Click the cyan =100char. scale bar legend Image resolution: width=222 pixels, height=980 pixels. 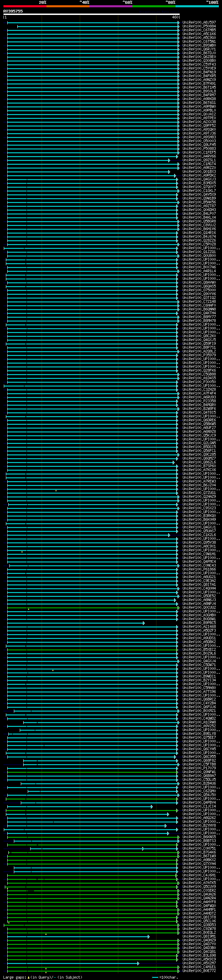coord(154,977)
